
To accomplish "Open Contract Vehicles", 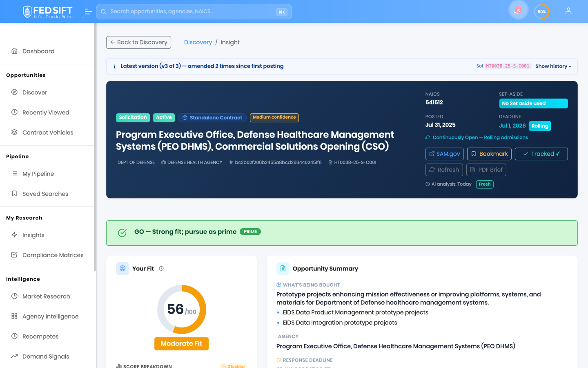I will (x=47, y=132).
